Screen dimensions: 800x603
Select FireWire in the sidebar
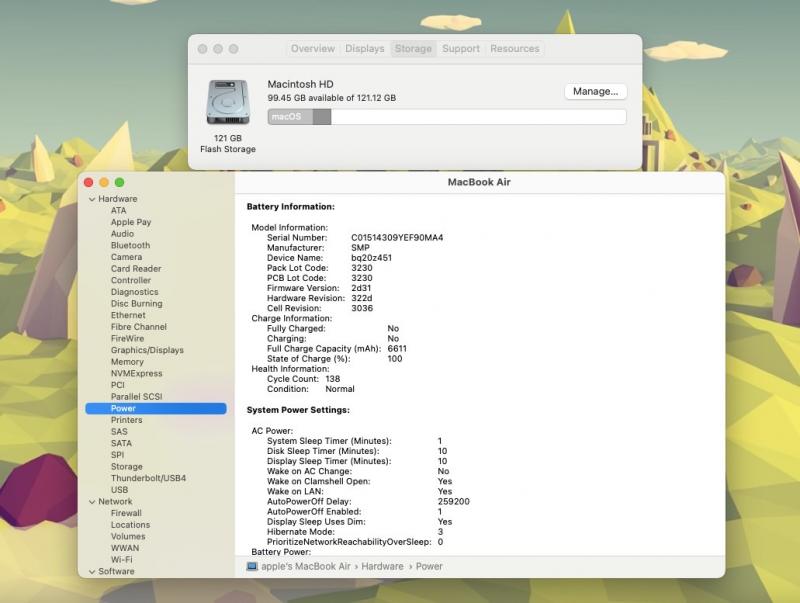128,339
